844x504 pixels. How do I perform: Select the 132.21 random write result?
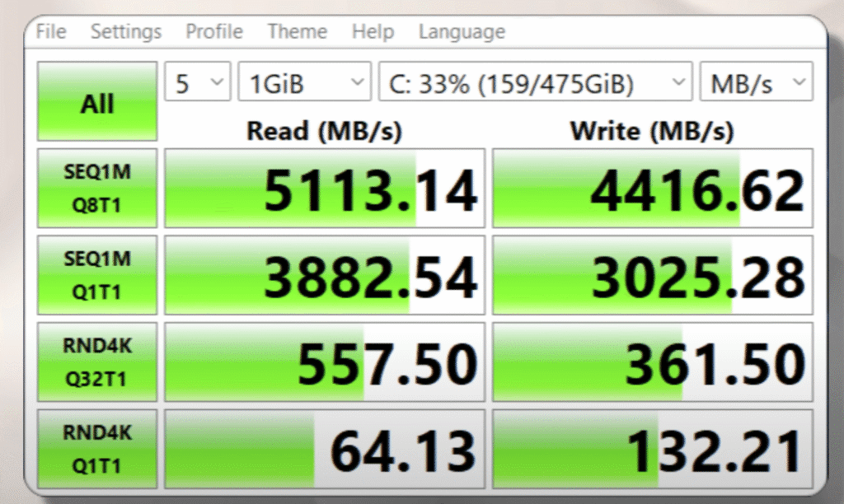(x=652, y=450)
